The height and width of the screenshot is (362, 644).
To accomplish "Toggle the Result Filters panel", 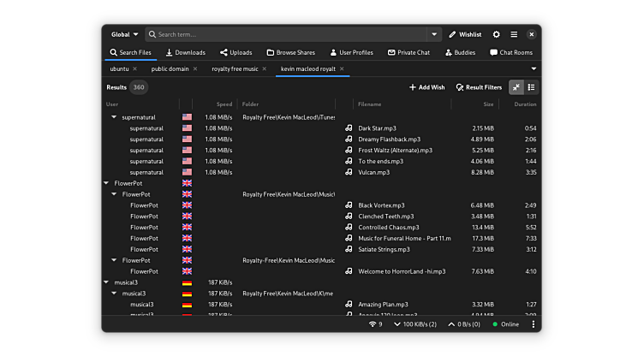I will pos(479,87).
